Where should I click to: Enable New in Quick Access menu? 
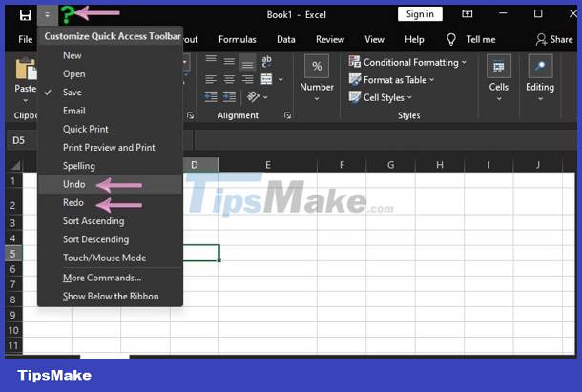(110, 55)
